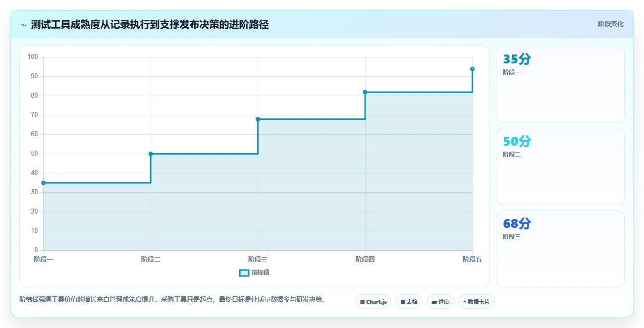Viewport: 644px width, 328px height.
Task: Click the 阶段一 x-axis label
Action: click(44, 259)
